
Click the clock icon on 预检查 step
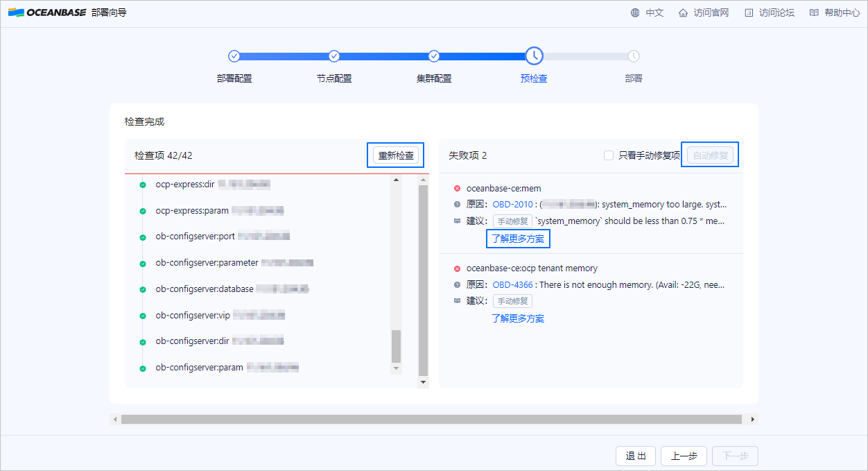pyautogui.click(x=533, y=55)
